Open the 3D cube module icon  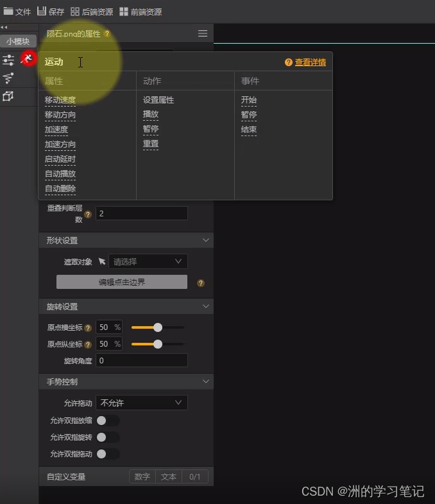8,96
